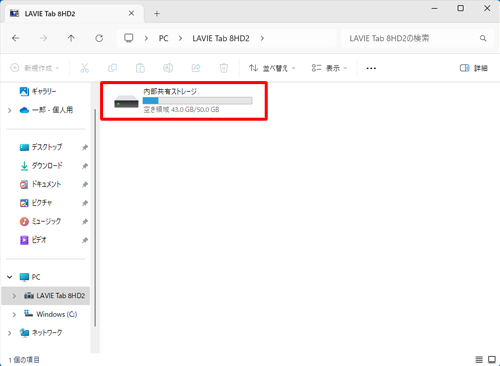Click the Rename toolbar icon
This screenshot has width=500, height=366.
pos(168,68)
